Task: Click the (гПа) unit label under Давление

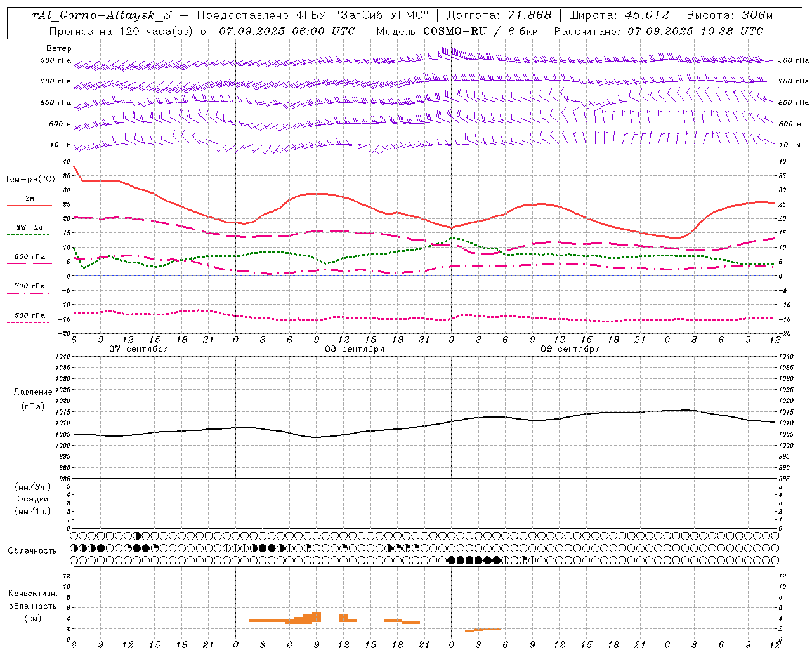Action: pyautogui.click(x=33, y=406)
